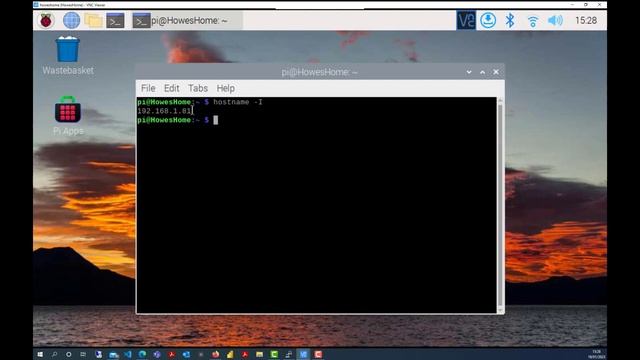Select the Wastebasket desktop icon
The height and width of the screenshot is (360, 640).
pyautogui.click(x=68, y=56)
